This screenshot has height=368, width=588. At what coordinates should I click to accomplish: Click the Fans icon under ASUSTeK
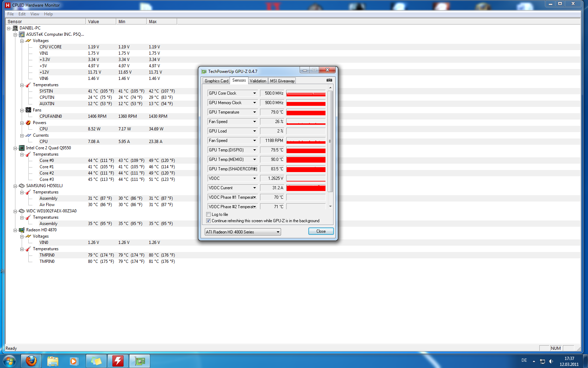(x=28, y=110)
